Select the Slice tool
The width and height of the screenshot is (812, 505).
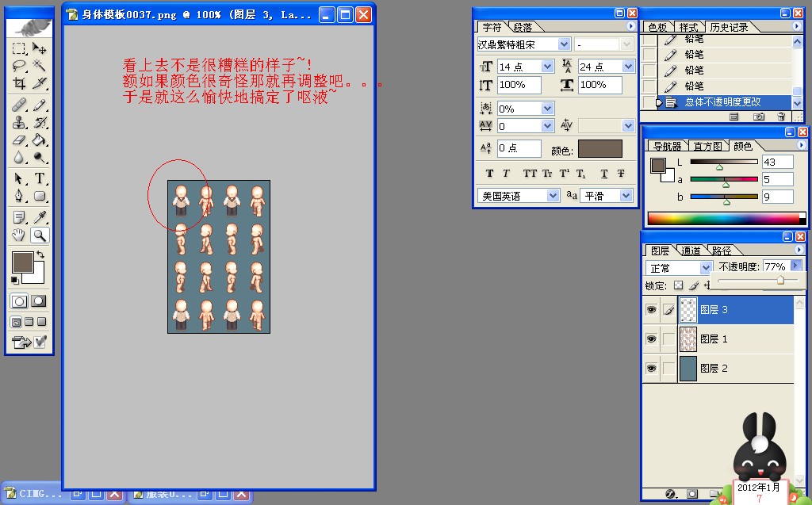tap(39, 83)
